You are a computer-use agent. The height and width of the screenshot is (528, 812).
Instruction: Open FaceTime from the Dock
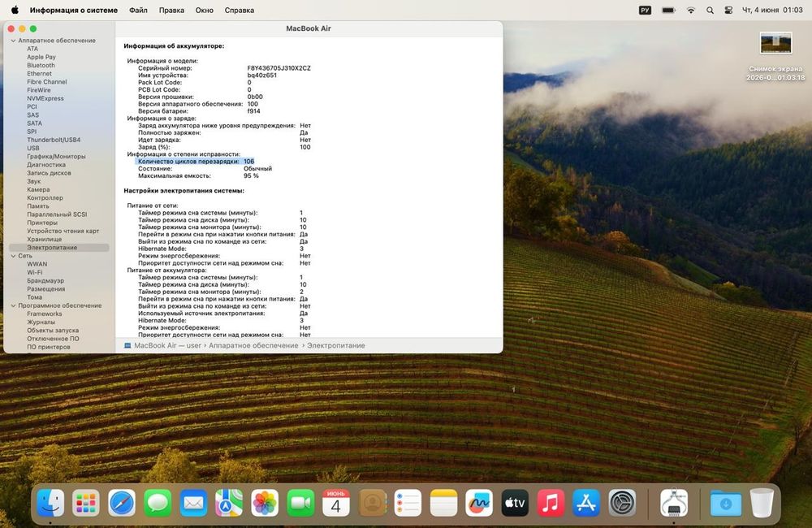pos(300,503)
